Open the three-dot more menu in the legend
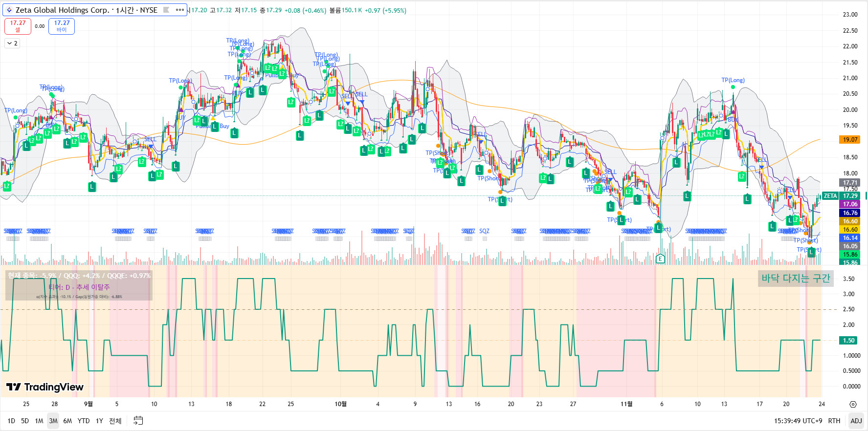The width and height of the screenshot is (868, 431). pyautogui.click(x=180, y=10)
